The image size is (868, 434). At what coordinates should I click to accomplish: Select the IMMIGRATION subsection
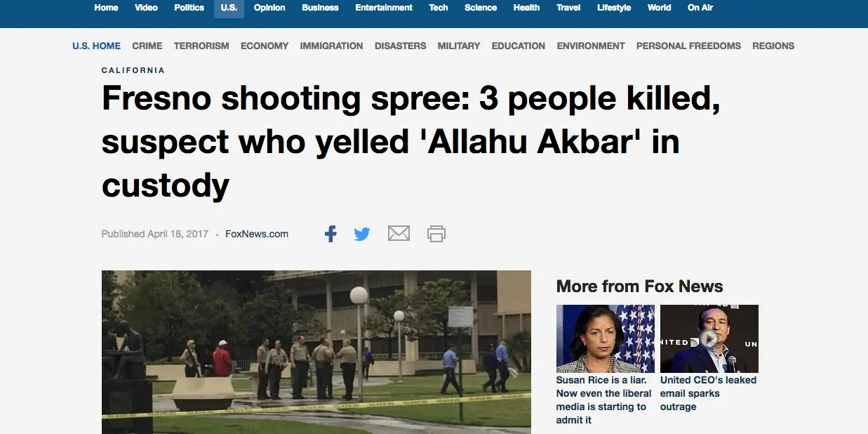tap(331, 46)
